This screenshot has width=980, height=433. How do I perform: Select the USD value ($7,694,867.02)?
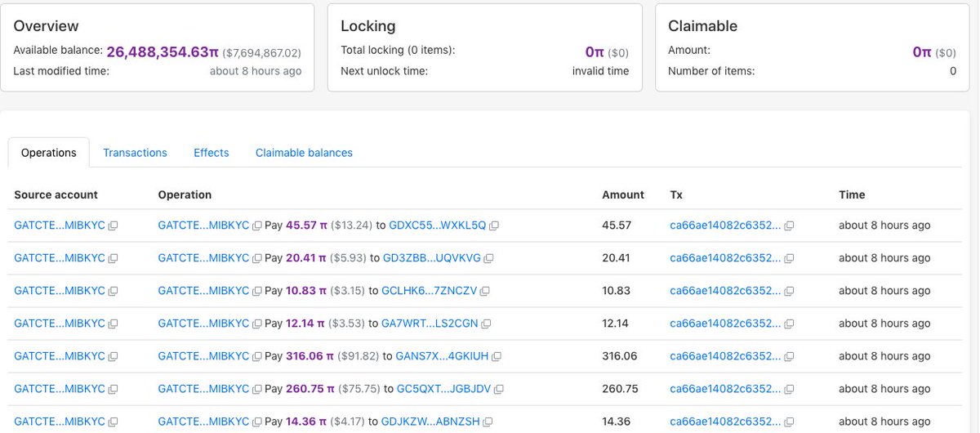[262, 52]
